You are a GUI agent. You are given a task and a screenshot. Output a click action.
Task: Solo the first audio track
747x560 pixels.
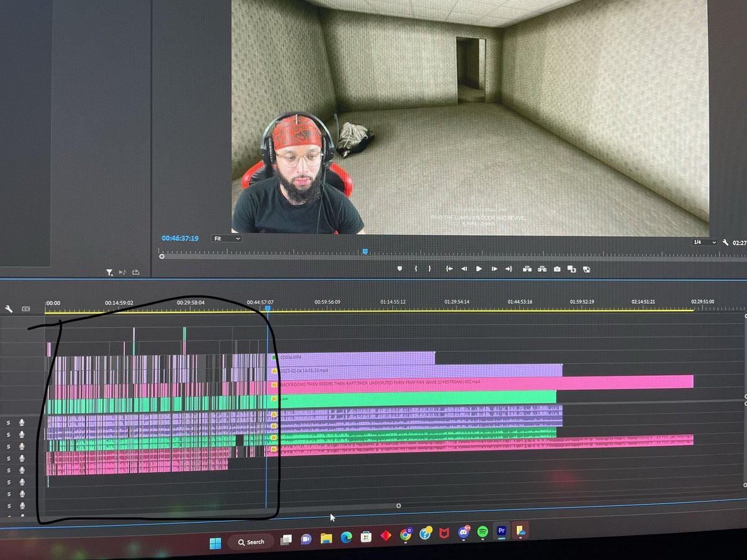click(x=9, y=422)
